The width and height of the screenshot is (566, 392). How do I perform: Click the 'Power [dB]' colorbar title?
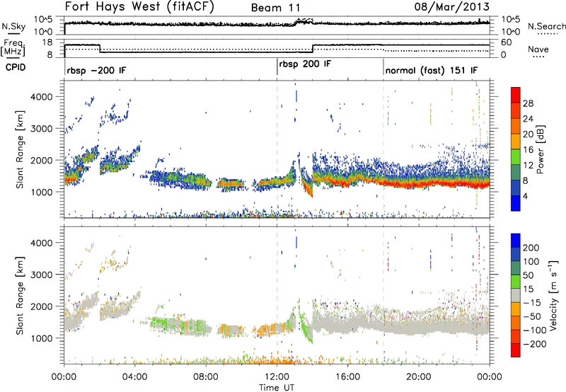[x=541, y=149]
